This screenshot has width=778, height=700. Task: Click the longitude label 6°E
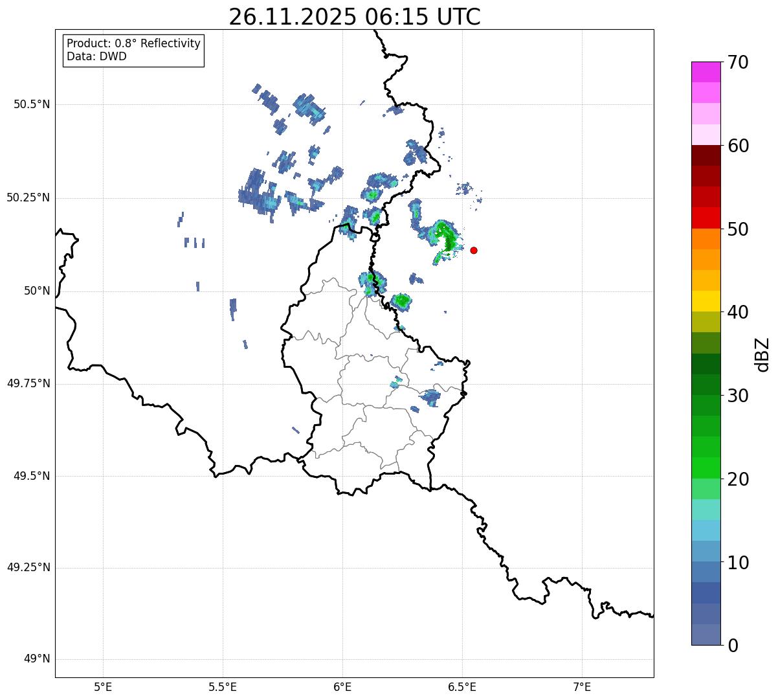pos(342,687)
